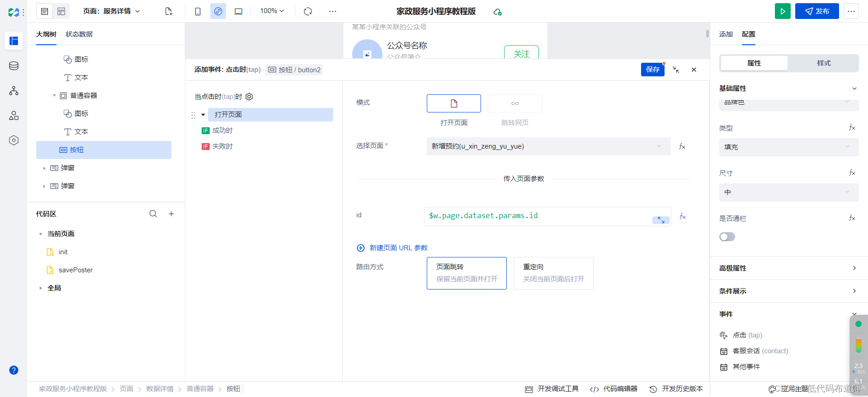This screenshot has width=868, height=397.
Task: Collapse the 普通容器 tree node
Action: [54, 96]
